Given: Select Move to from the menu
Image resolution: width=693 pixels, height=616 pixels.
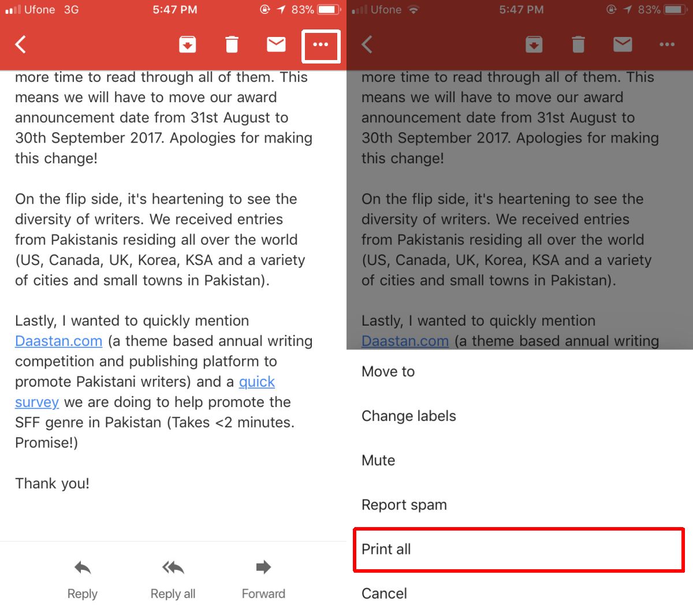Looking at the screenshot, I should click(x=388, y=372).
